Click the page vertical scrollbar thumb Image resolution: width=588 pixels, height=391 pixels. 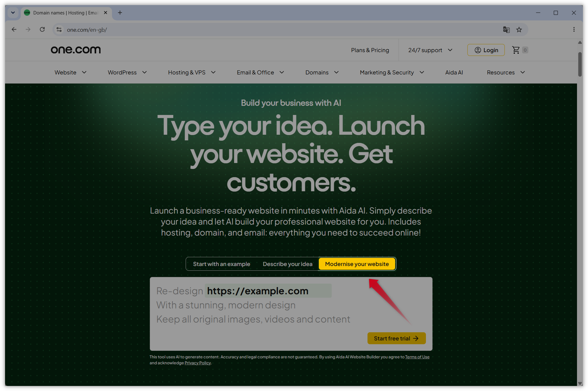coord(580,64)
